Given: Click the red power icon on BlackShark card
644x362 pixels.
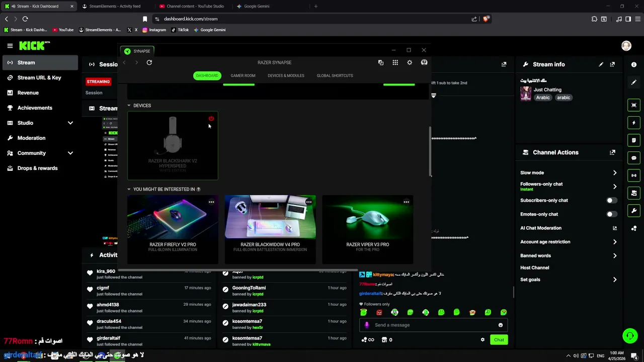Looking at the screenshot, I should coord(211,119).
